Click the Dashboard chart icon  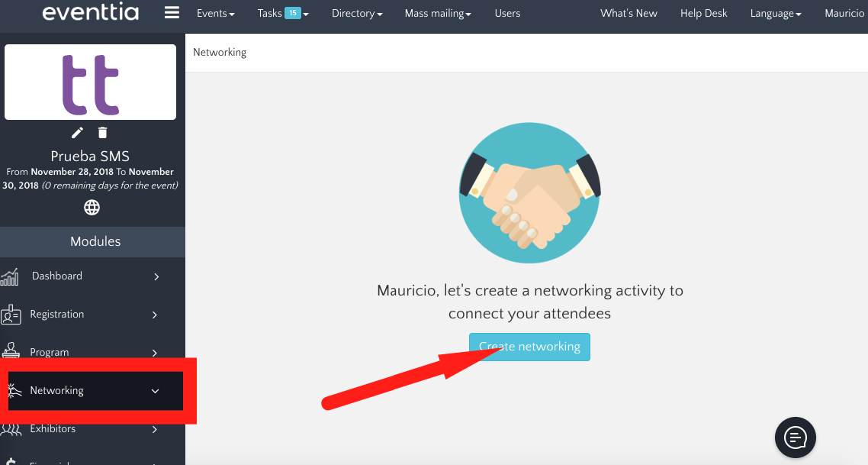[x=10, y=276]
